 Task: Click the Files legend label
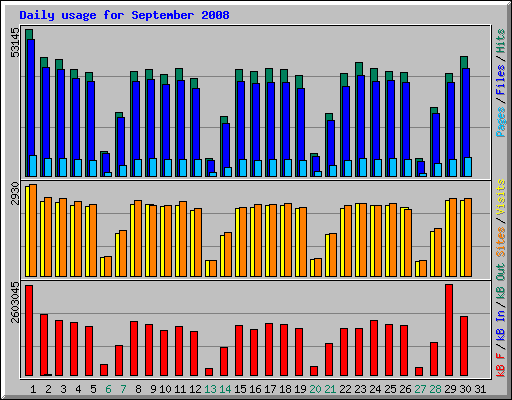tap(500, 80)
